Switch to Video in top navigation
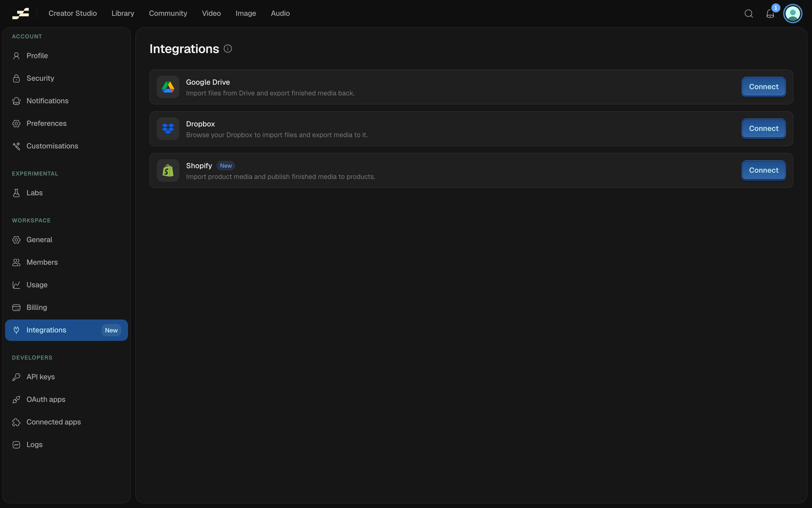The image size is (812, 508). [x=211, y=14]
